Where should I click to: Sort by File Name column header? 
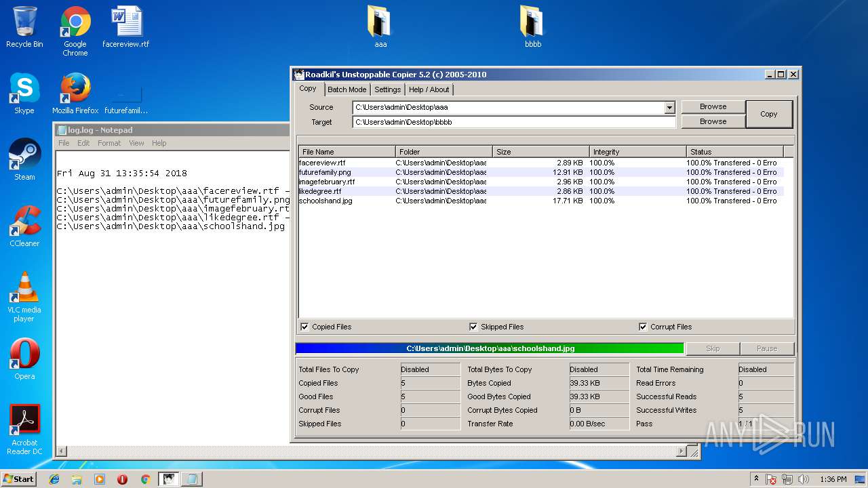347,152
